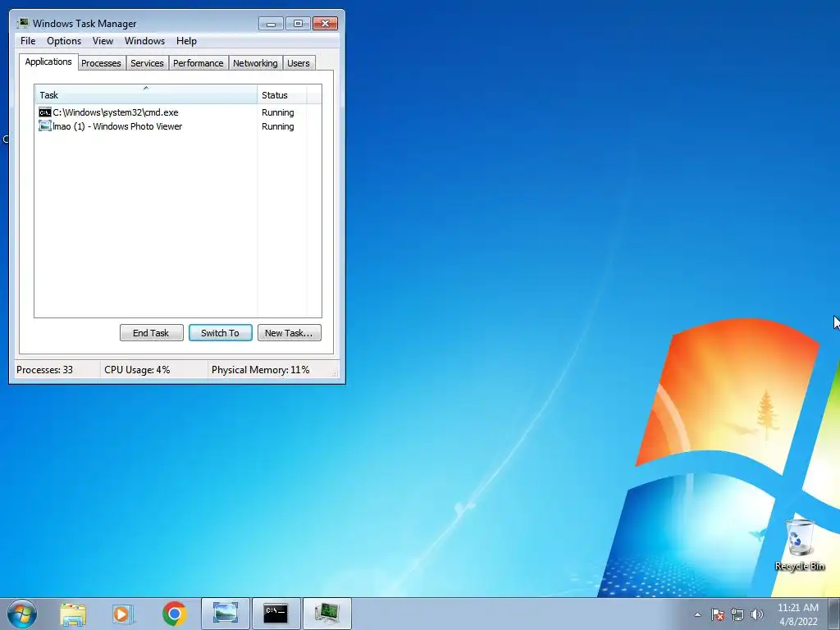Switch to Windows Photo Viewer taskbar button
Screen dimensions: 840x630
click(226, 614)
